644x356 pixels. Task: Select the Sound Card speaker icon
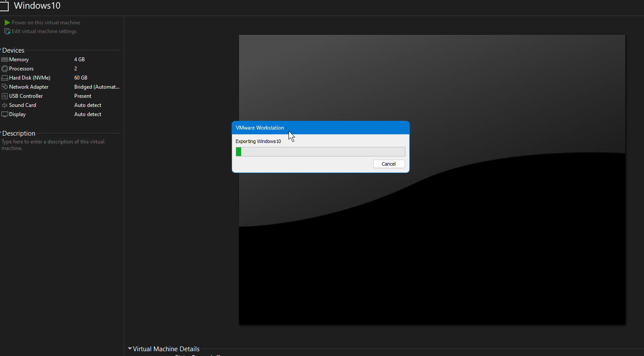click(x=5, y=105)
